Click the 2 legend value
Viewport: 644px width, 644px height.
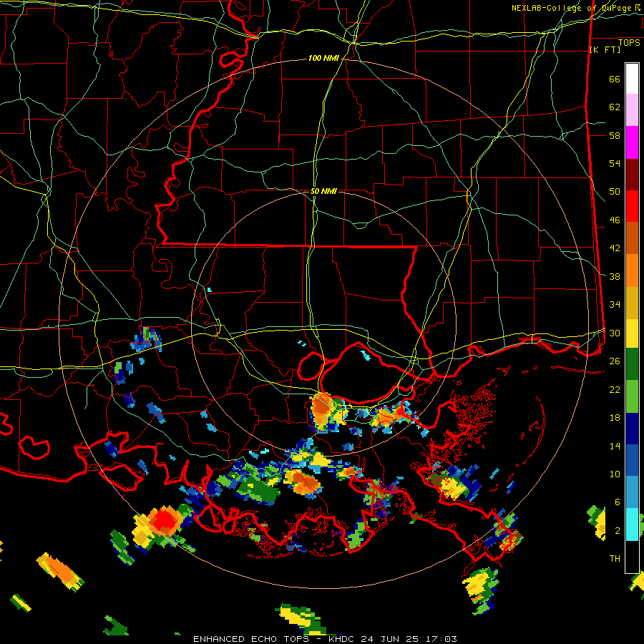click(618, 530)
